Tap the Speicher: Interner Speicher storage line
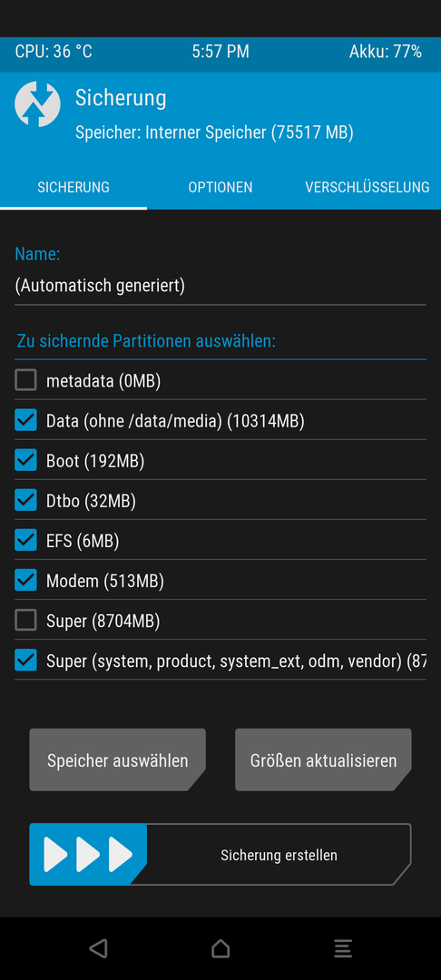 [x=214, y=132]
